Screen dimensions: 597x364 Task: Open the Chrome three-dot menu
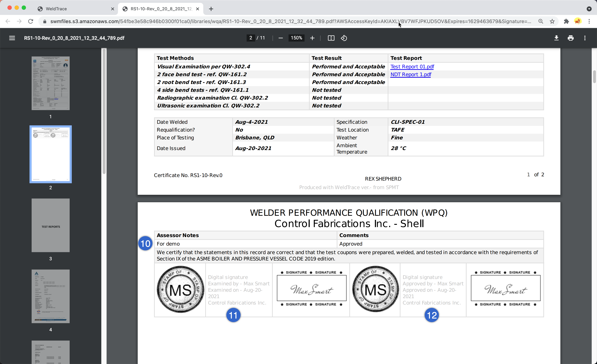[x=589, y=21]
